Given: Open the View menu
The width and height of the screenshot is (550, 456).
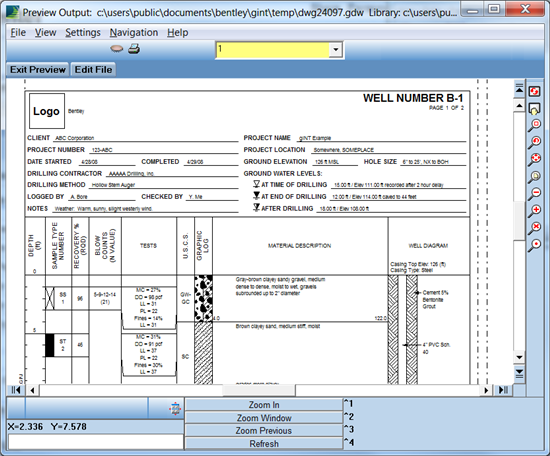Looking at the screenshot, I should (x=45, y=33).
